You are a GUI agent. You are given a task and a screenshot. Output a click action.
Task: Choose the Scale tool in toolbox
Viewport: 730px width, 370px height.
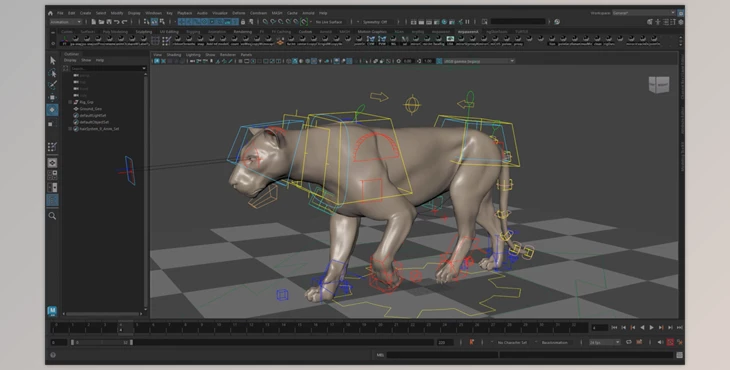click(x=52, y=123)
